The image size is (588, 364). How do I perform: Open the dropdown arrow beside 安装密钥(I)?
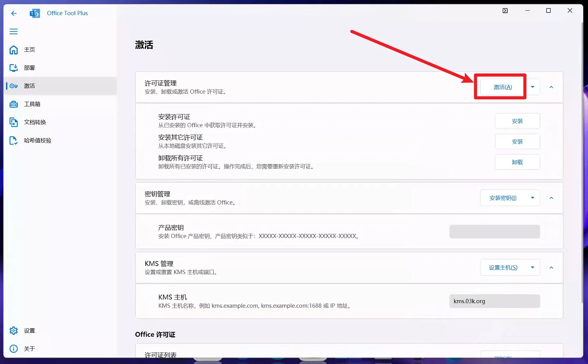pyautogui.click(x=532, y=198)
